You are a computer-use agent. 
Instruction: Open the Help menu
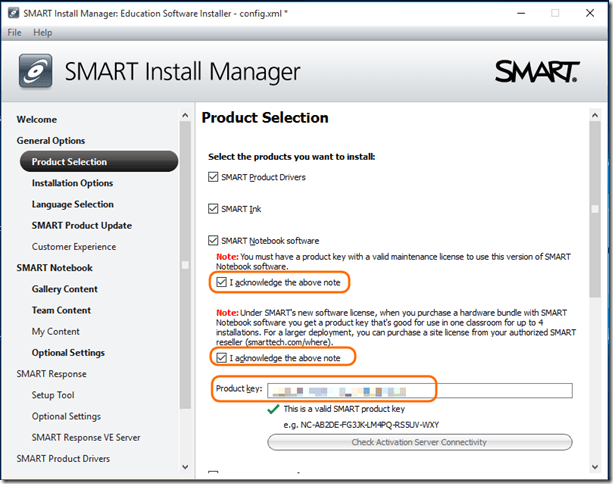43,33
